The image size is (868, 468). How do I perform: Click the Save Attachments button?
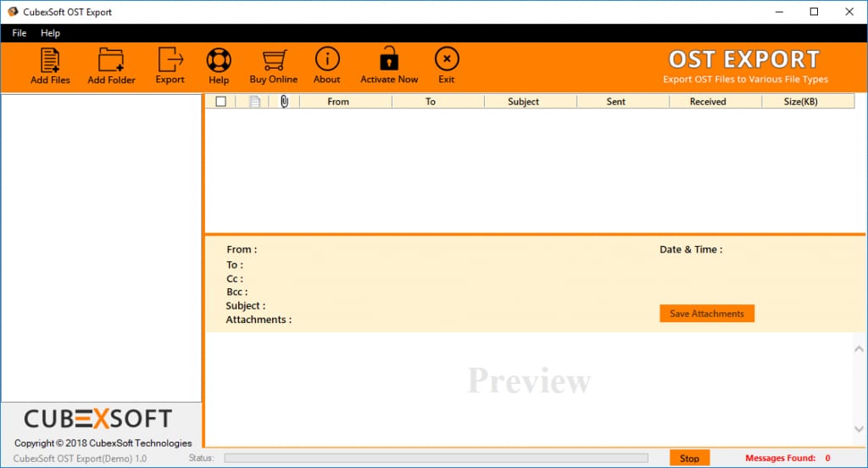[x=707, y=314]
